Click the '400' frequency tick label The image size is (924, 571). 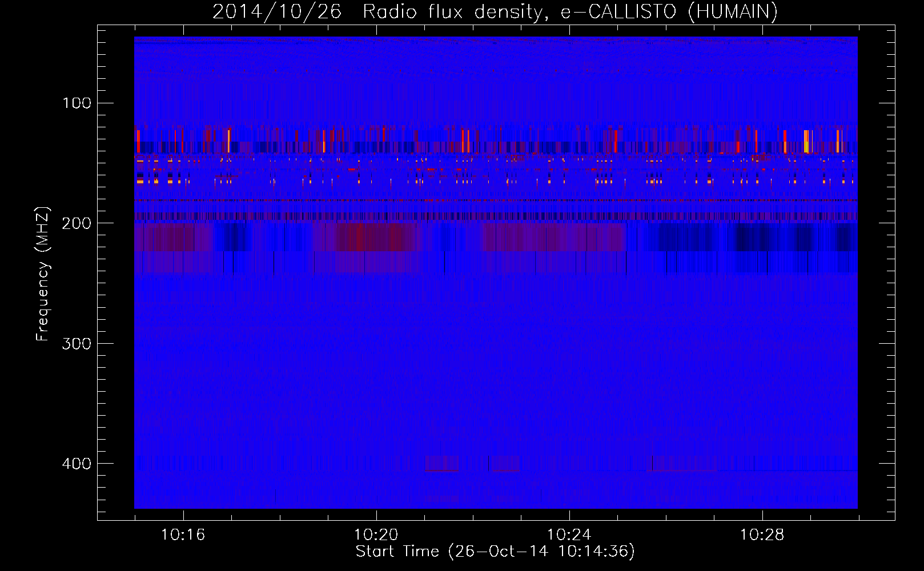click(x=77, y=464)
